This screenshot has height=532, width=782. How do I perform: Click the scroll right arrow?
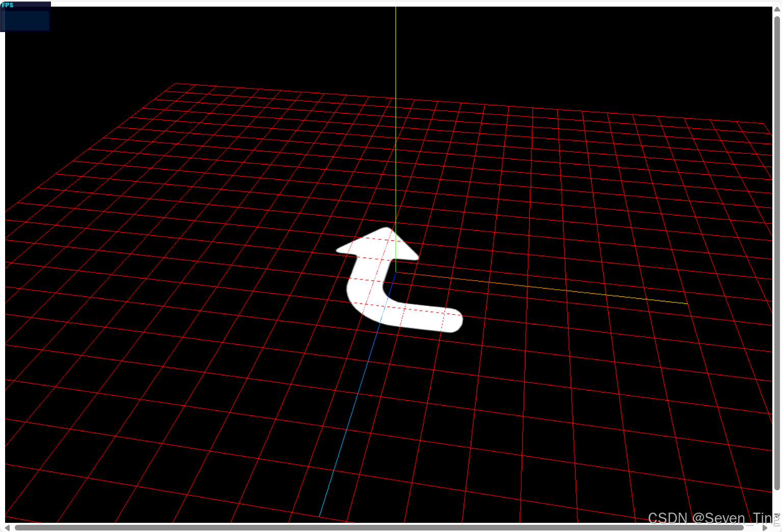pos(765,528)
